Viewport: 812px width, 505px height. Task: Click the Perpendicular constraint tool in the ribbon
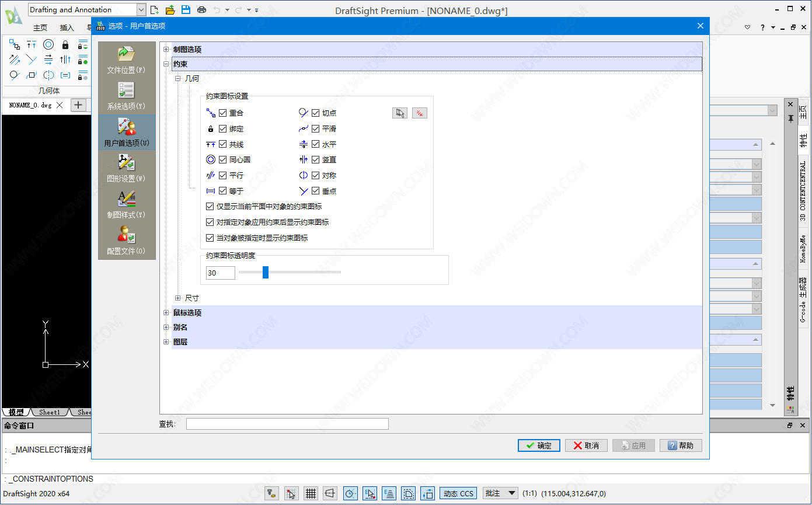click(x=32, y=60)
